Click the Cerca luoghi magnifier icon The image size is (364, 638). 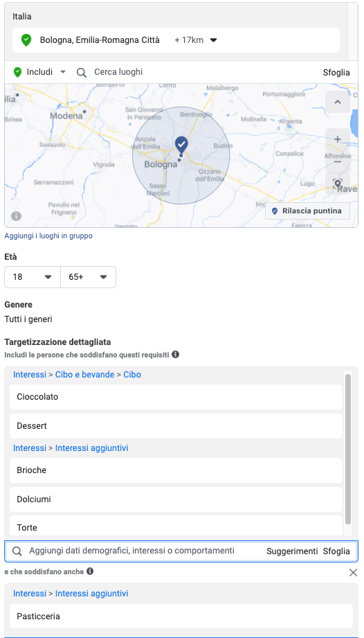pyautogui.click(x=82, y=73)
